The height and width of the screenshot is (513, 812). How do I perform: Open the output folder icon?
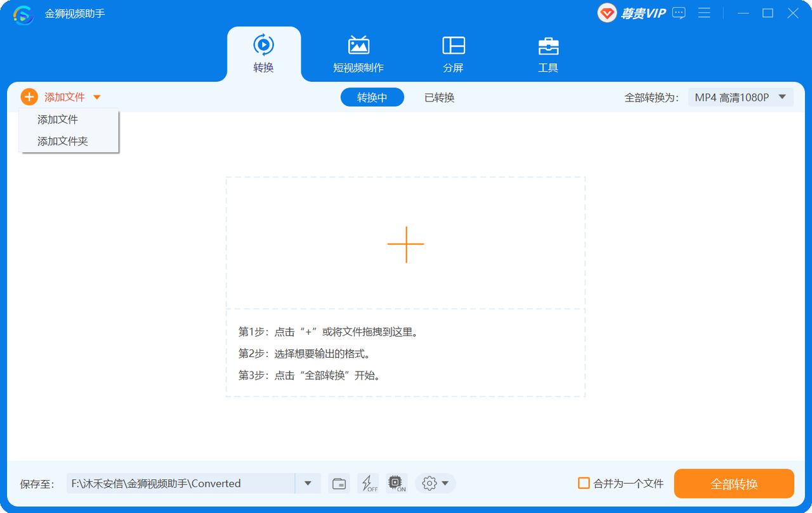pyautogui.click(x=339, y=484)
